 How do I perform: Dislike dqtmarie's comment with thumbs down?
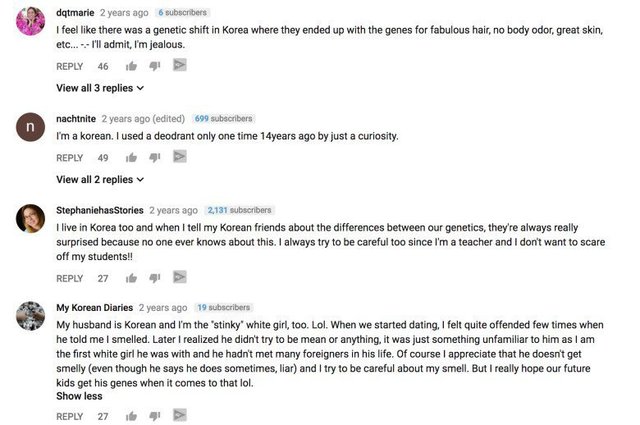[155, 66]
